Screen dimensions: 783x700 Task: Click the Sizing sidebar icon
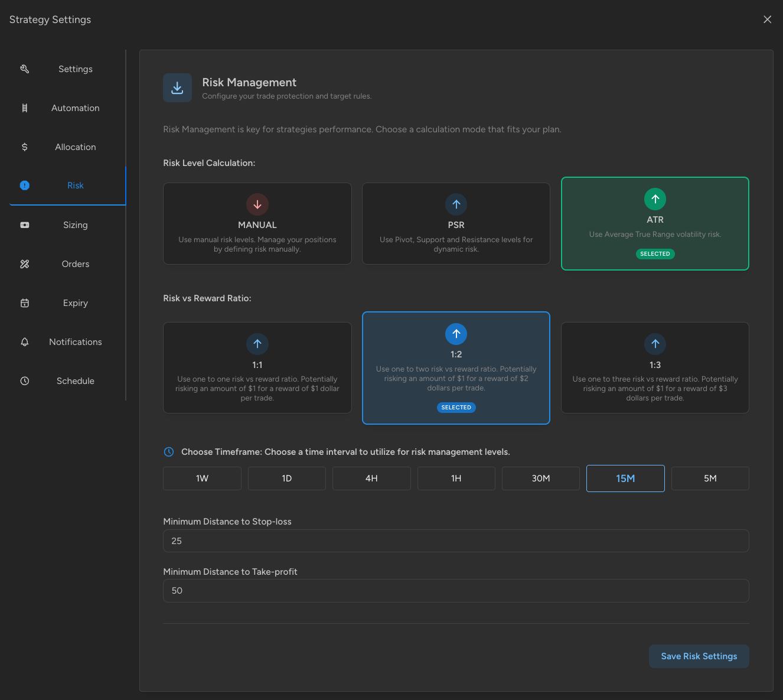click(25, 225)
